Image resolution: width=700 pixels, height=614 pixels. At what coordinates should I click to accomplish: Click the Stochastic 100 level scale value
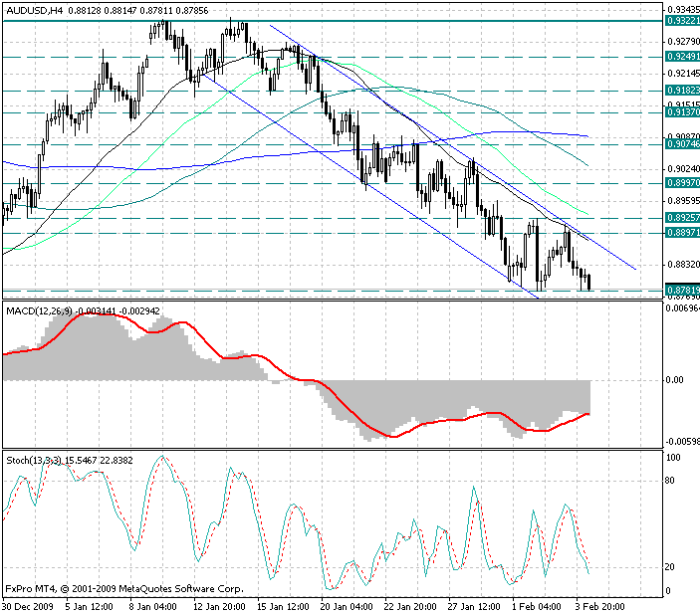tap(673, 458)
